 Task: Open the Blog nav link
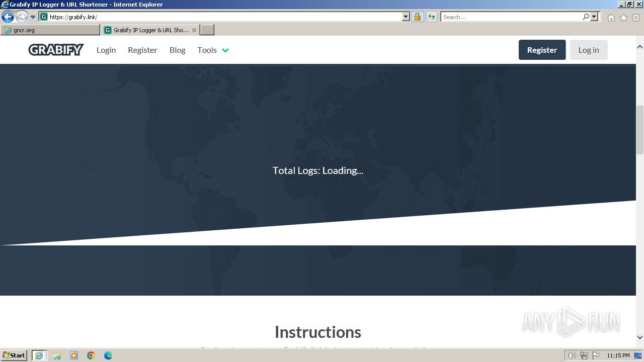click(177, 50)
